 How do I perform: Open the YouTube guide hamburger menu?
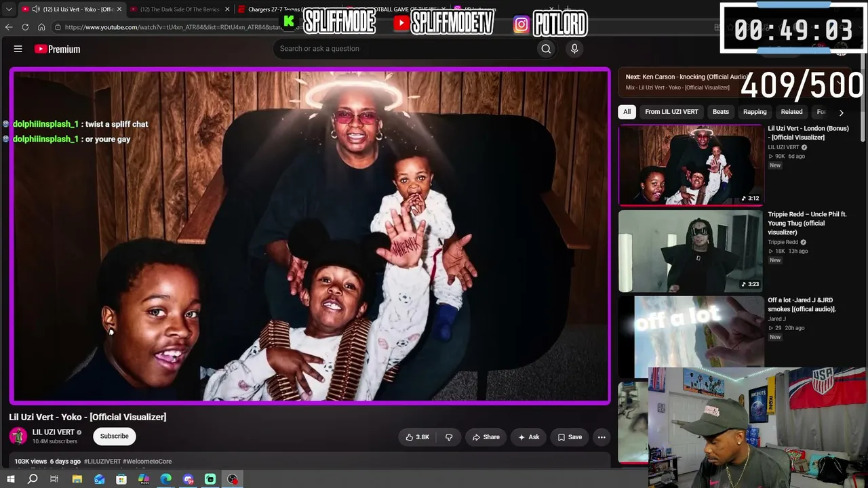pyautogui.click(x=18, y=49)
